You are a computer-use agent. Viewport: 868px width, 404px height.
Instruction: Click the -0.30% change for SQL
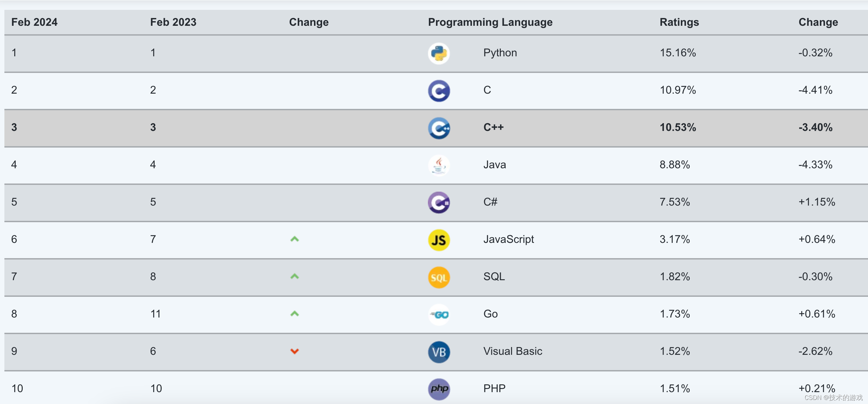(815, 276)
